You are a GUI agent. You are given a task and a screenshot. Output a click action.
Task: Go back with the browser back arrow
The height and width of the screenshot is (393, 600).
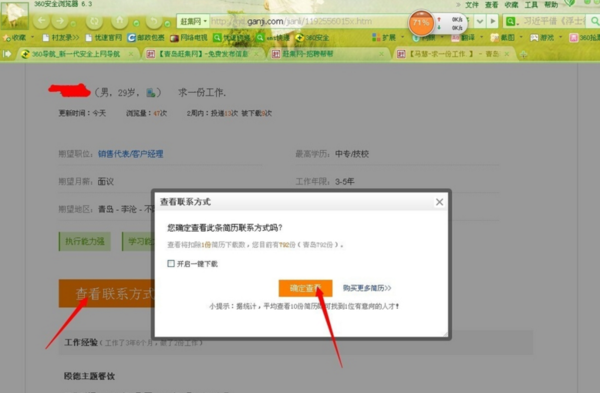pyautogui.click(x=41, y=21)
